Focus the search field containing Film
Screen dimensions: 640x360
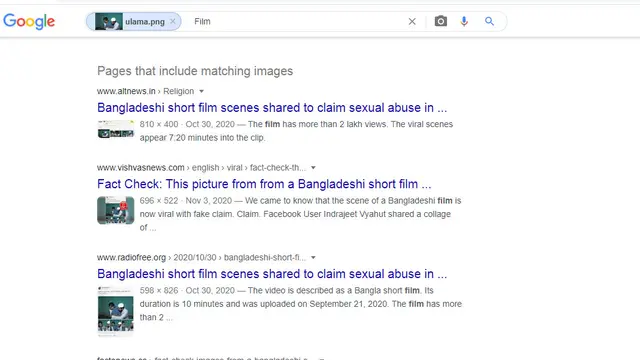point(298,22)
